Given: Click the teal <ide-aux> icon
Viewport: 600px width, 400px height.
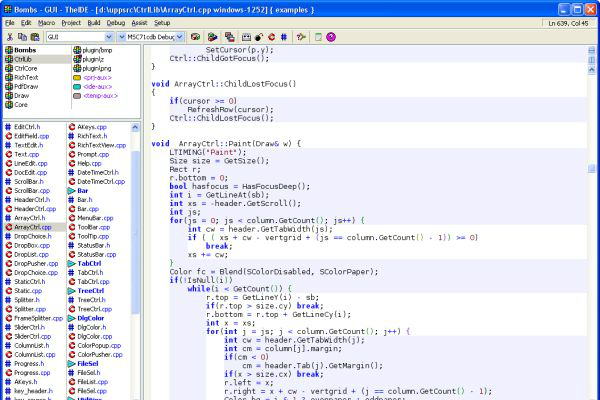Looking at the screenshot, I should tap(77, 87).
